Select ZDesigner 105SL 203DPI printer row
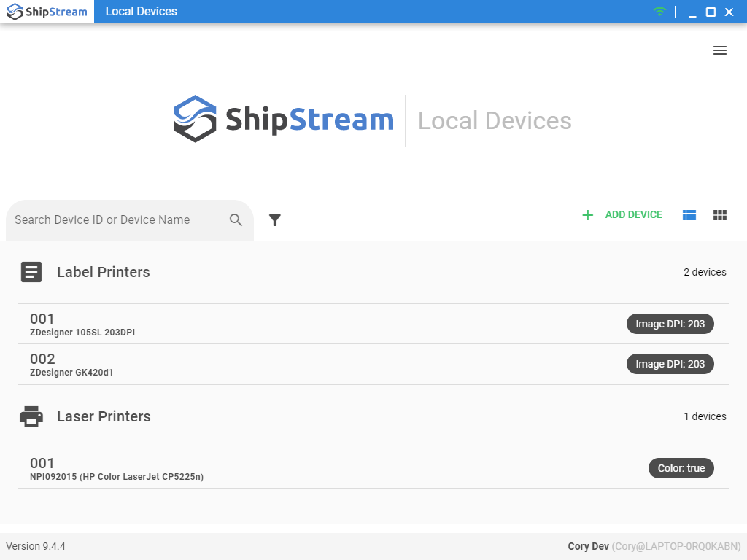The image size is (747, 560). coord(292,324)
